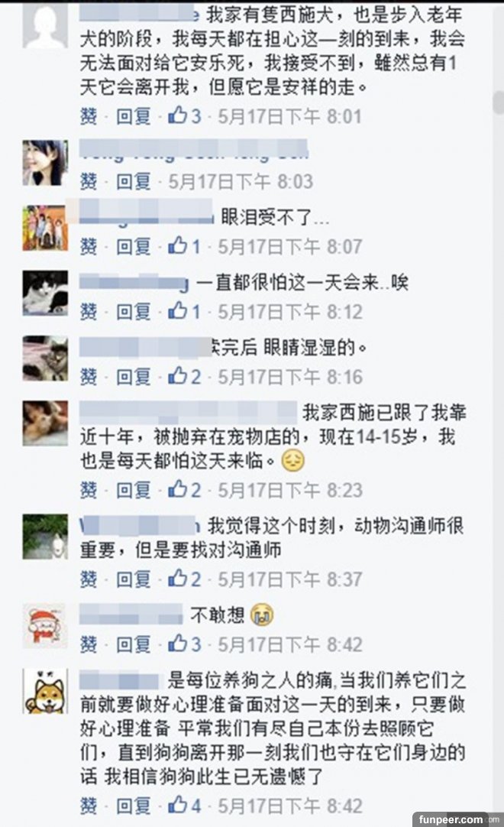Click the thumbs-up icon on the 8:23 comment

pos(177,489)
